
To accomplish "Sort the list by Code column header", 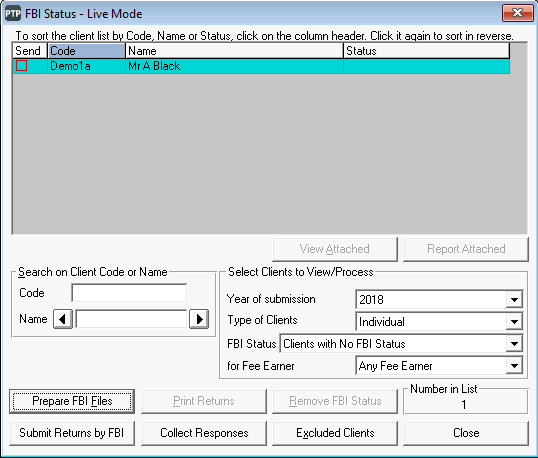I will click(x=86, y=51).
